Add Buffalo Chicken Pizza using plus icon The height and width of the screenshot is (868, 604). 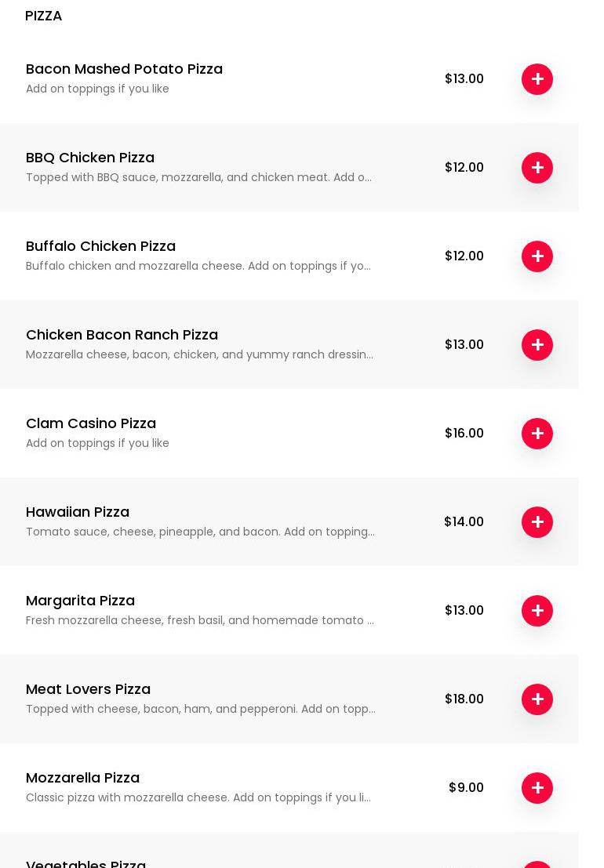pyautogui.click(x=537, y=256)
